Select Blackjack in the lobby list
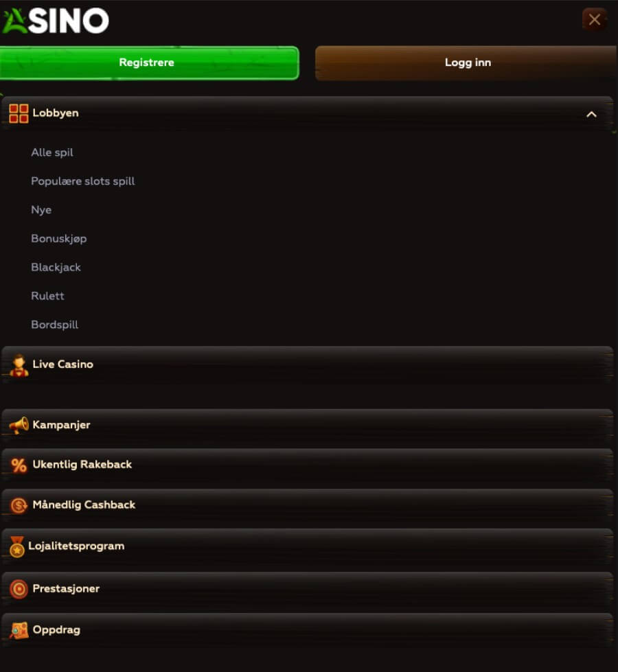618x672 pixels. pyautogui.click(x=56, y=268)
